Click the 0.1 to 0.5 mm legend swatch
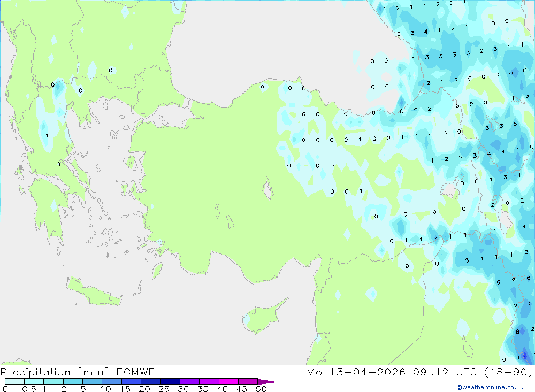 tap(14, 381)
